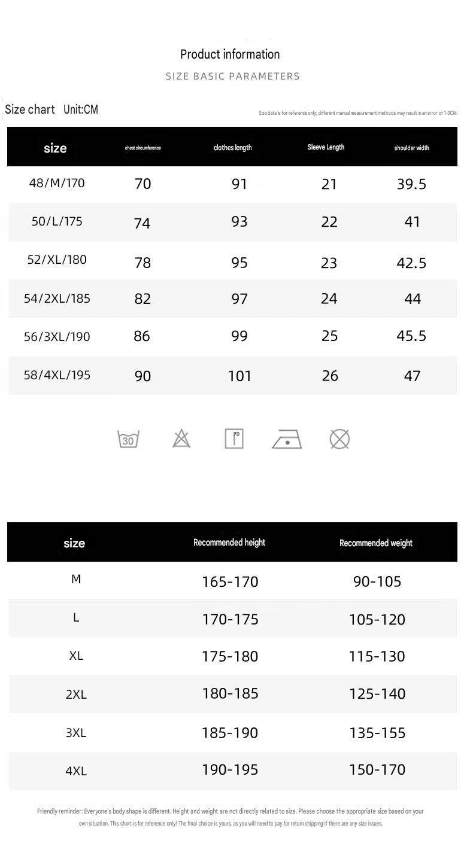Click the do not bleach triangle icon
Viewport: 473px width, 868px height.
coord(181,439)
